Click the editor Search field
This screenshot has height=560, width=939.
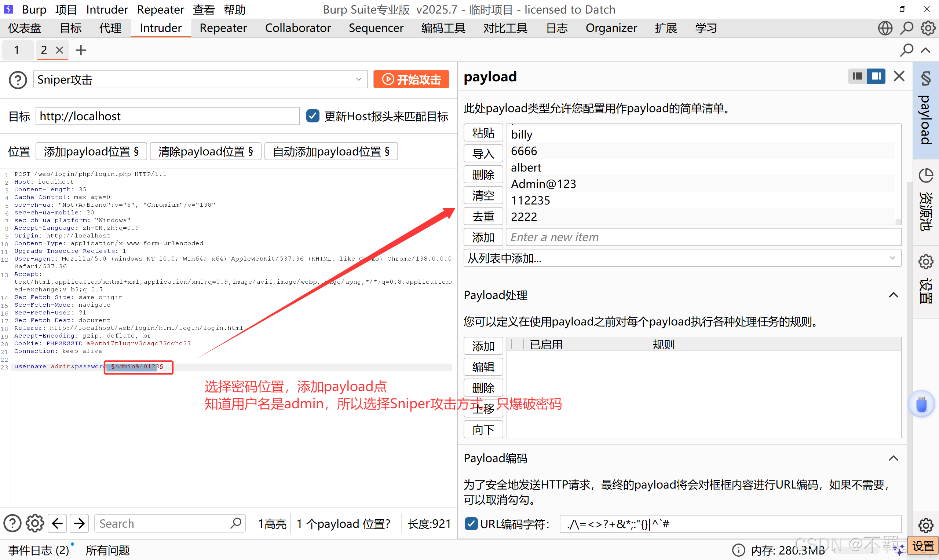169,523
